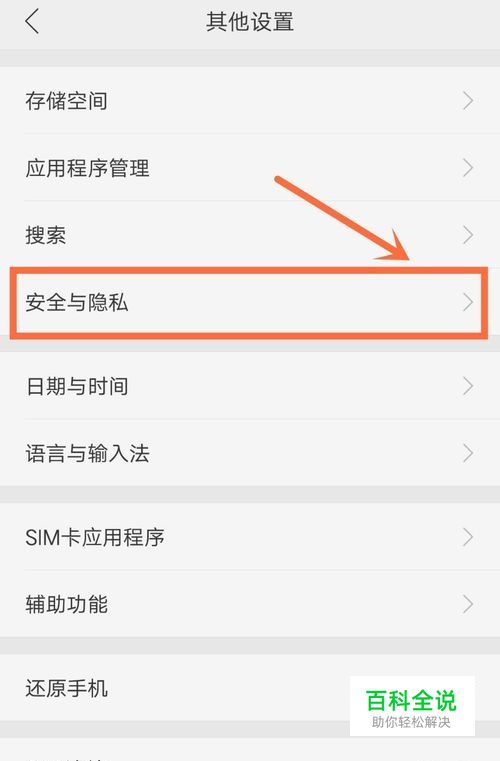Open 应用程序管理 app management
The height and width of the screenshot is (761, 500).
click(250, 168)
